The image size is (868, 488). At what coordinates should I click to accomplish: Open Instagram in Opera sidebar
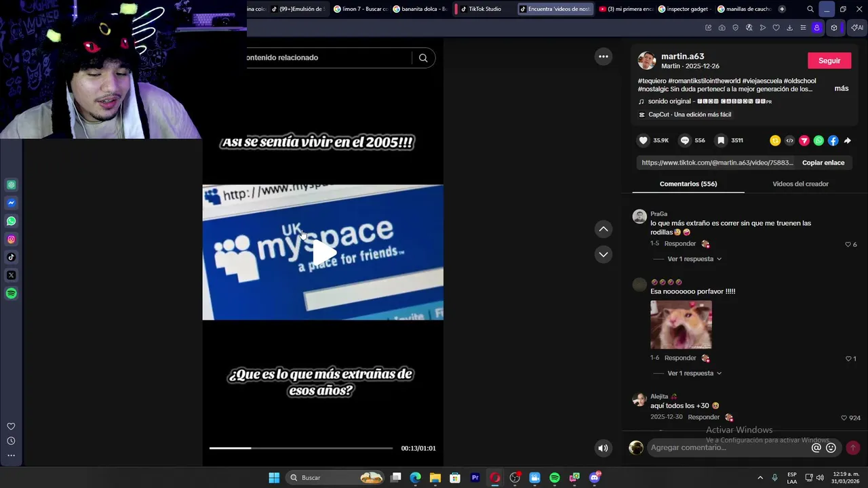12,239
